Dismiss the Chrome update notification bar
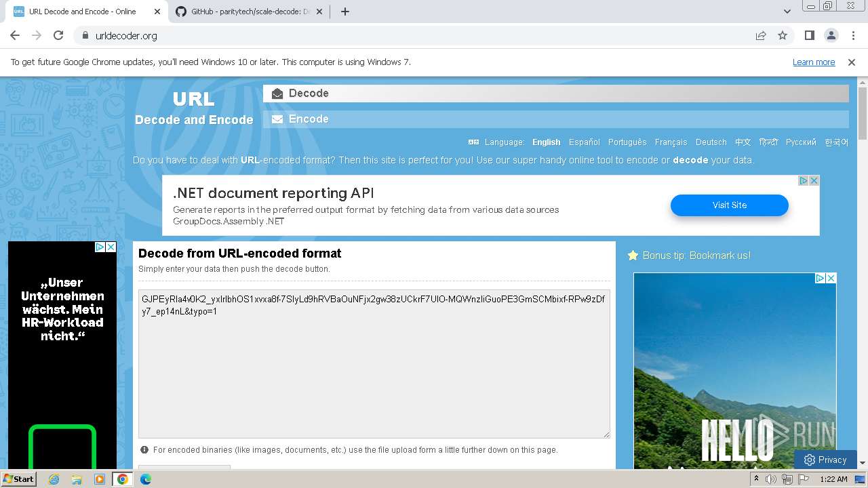This screenshot has width=868, height=488. (x=852, y=62)
